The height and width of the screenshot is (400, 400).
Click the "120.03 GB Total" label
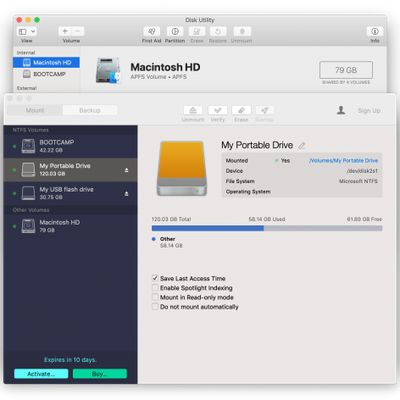click(x=171, y=219)
